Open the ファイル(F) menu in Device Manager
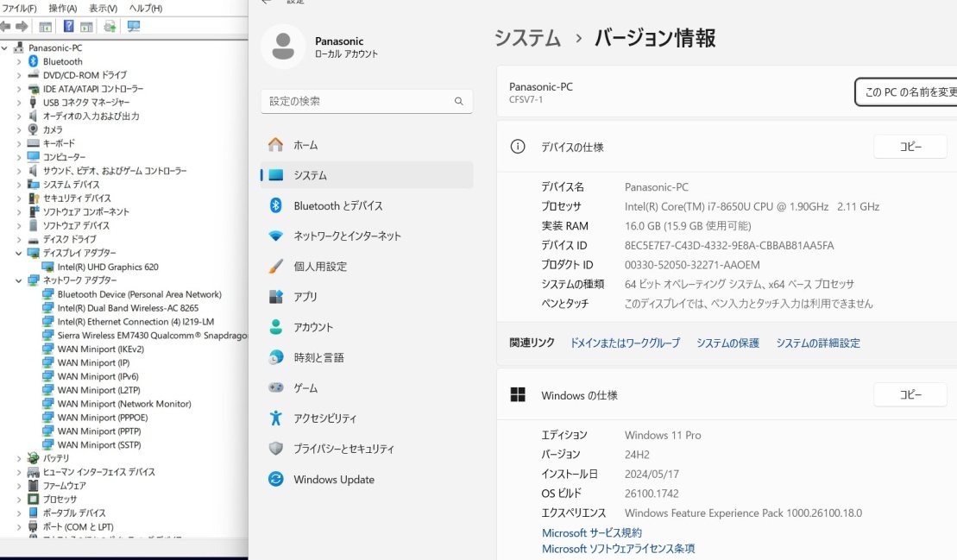Image resolution: width=957 pixels, height=560 pixels. (x=19, y=8)
